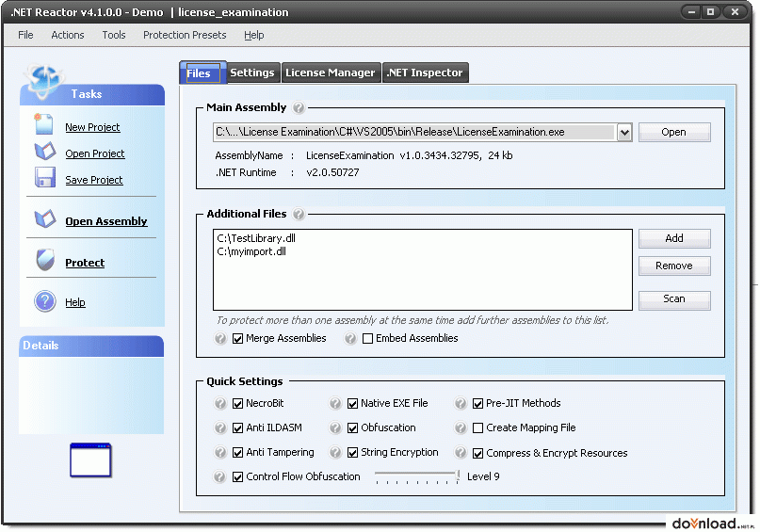Open the File menu

click(x=25, y=35)
